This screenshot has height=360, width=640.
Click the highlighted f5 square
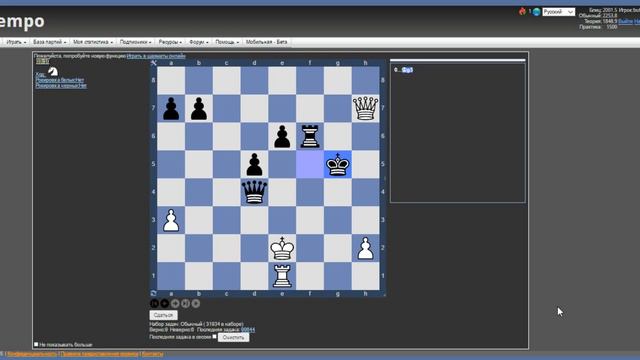coord(310,164)
